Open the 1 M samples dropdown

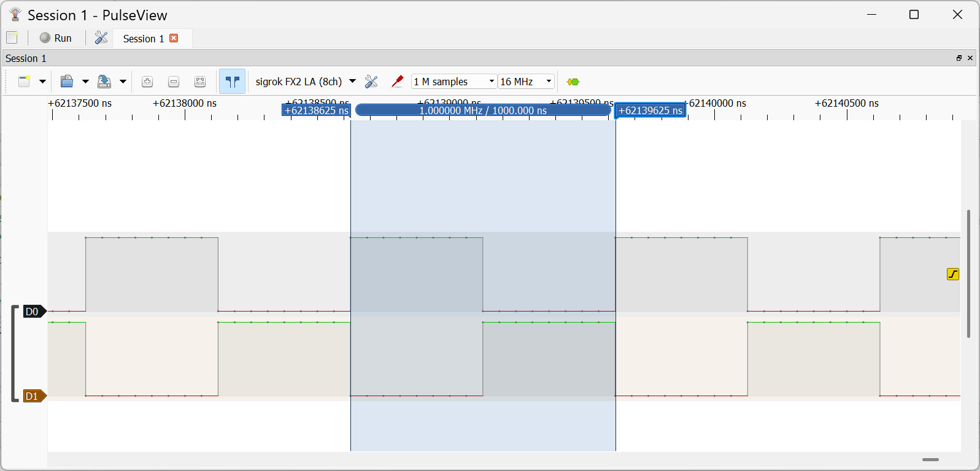pos(453,82)
